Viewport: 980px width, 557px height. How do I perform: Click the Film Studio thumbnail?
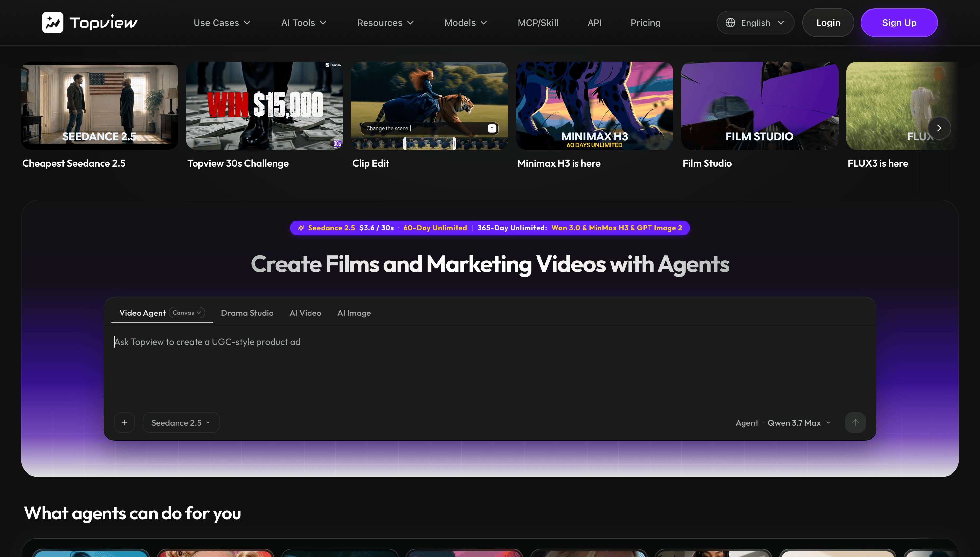tap(760, 106)
